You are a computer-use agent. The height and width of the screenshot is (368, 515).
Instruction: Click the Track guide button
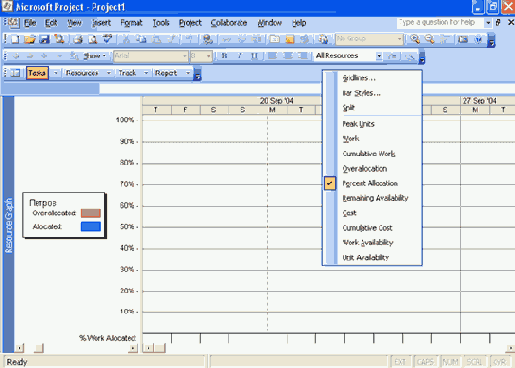click(x=127, y=73)
